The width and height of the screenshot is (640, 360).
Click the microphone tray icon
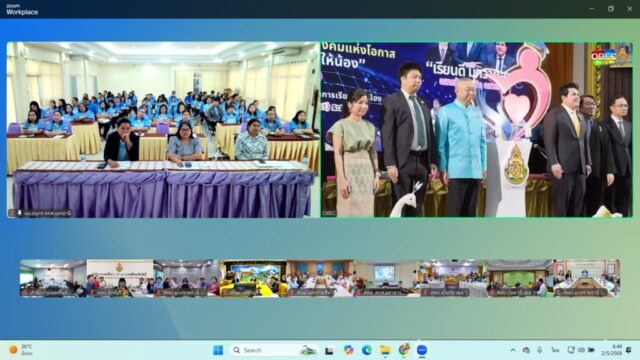(540, 350)
